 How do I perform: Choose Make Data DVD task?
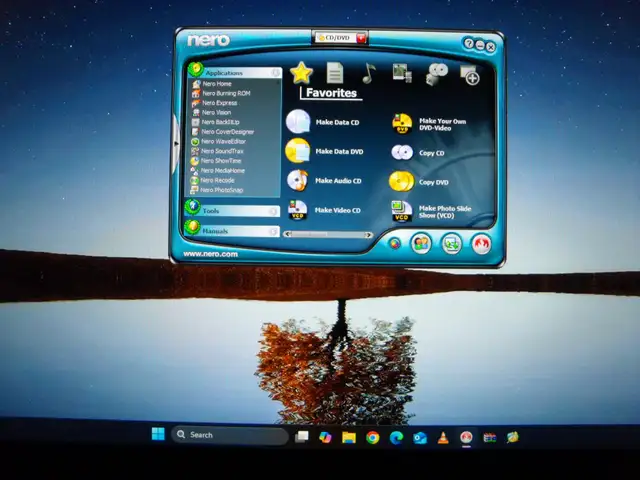[x=339, y=151]
